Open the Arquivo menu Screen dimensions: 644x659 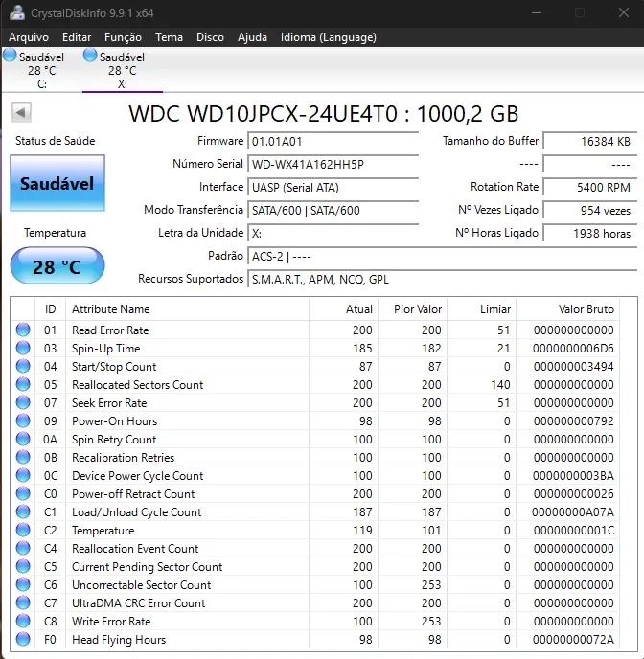click(x=29, y=37)
